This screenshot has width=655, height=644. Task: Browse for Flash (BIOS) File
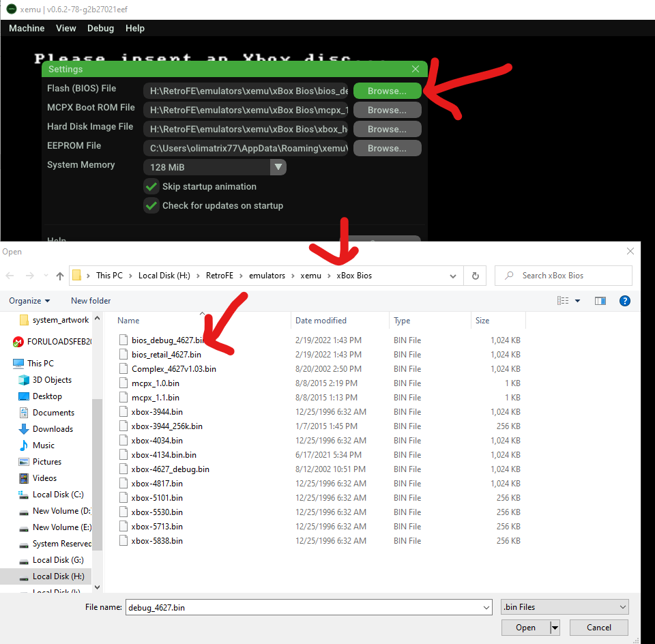coord(387,91)
